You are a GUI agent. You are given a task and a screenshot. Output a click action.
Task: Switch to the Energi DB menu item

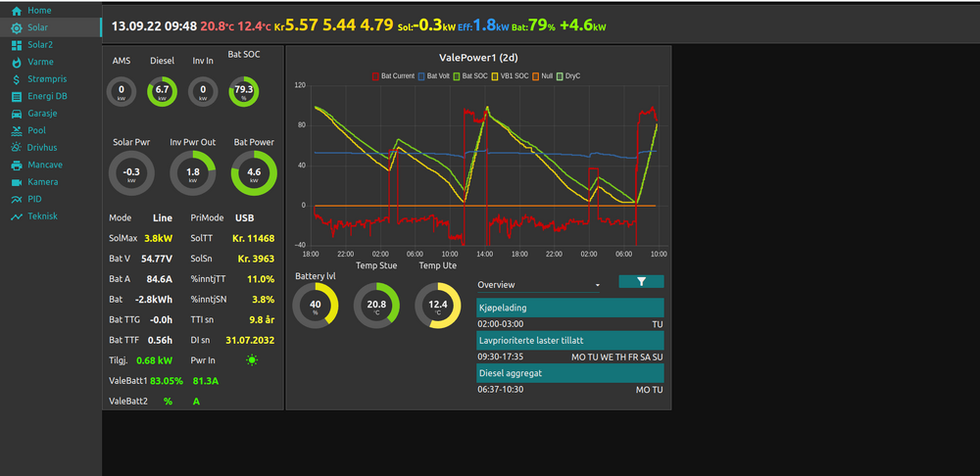pyautogui.click(x=47, y=96)
